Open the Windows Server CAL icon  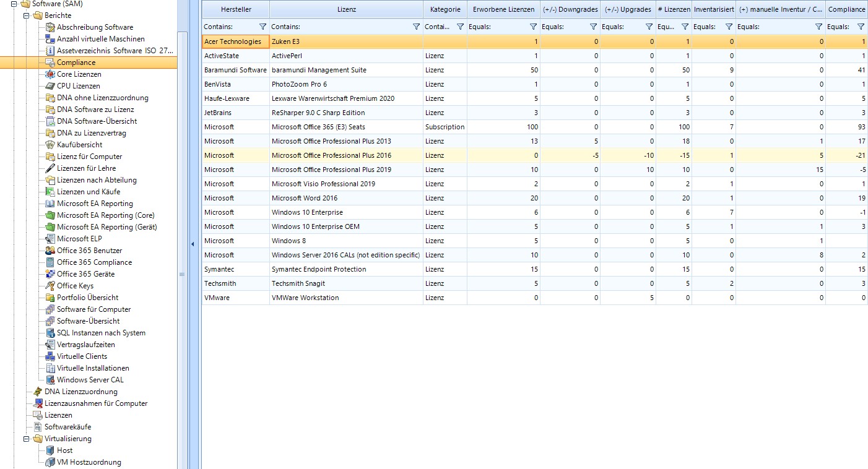coord(50,380)
